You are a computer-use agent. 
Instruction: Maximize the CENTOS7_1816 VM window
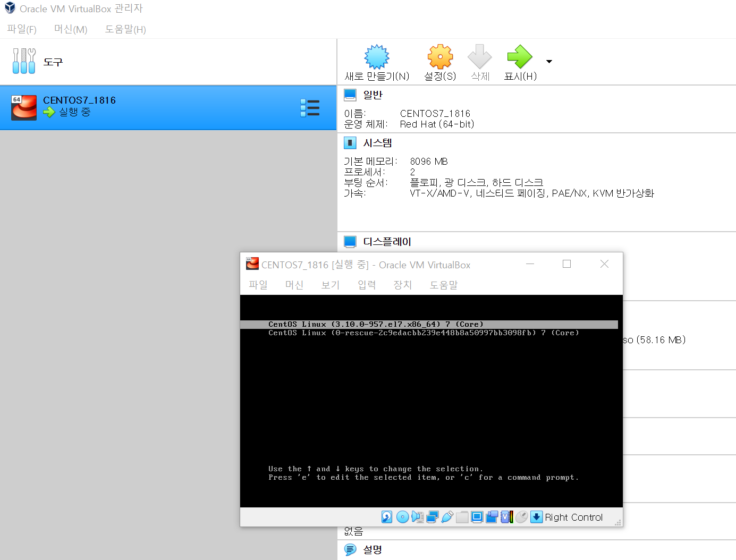(x=567, y=264)
